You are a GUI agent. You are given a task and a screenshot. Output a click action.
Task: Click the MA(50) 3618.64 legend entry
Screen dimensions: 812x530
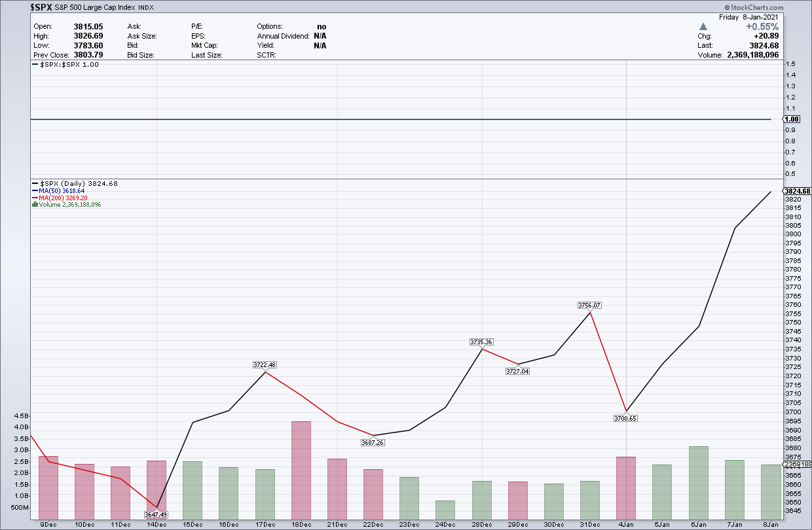click(x=59, y=190)
